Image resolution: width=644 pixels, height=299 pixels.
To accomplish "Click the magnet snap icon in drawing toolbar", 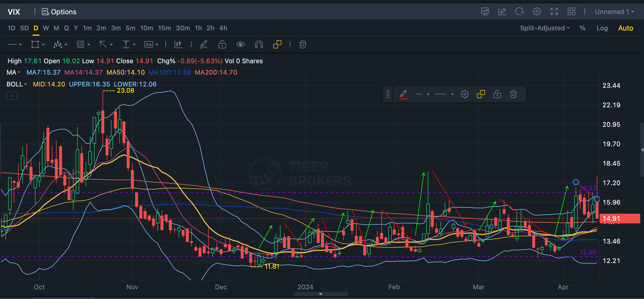I will point(259,44).
